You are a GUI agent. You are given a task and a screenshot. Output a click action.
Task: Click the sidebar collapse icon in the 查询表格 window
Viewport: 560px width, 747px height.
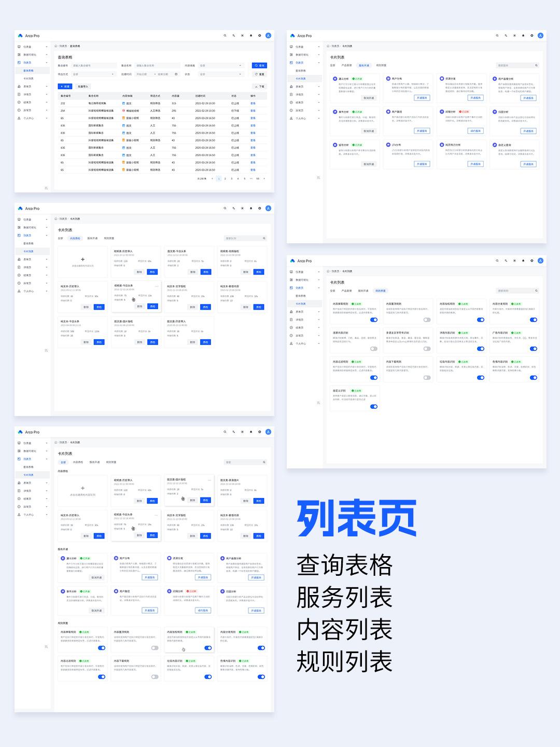pos(46,188)
